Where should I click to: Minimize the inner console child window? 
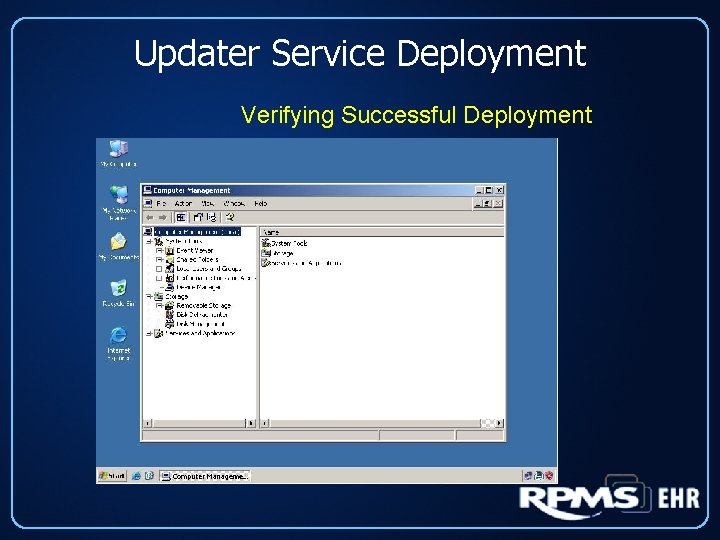[x=478, y=203]
